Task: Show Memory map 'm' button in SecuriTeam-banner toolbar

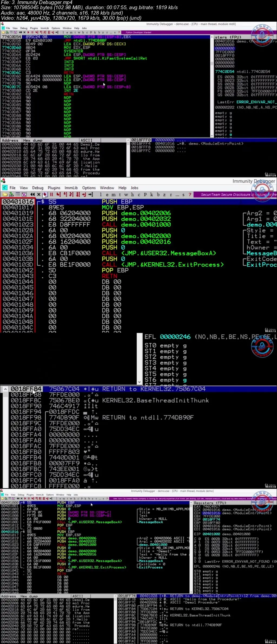Action: point(114,195)
